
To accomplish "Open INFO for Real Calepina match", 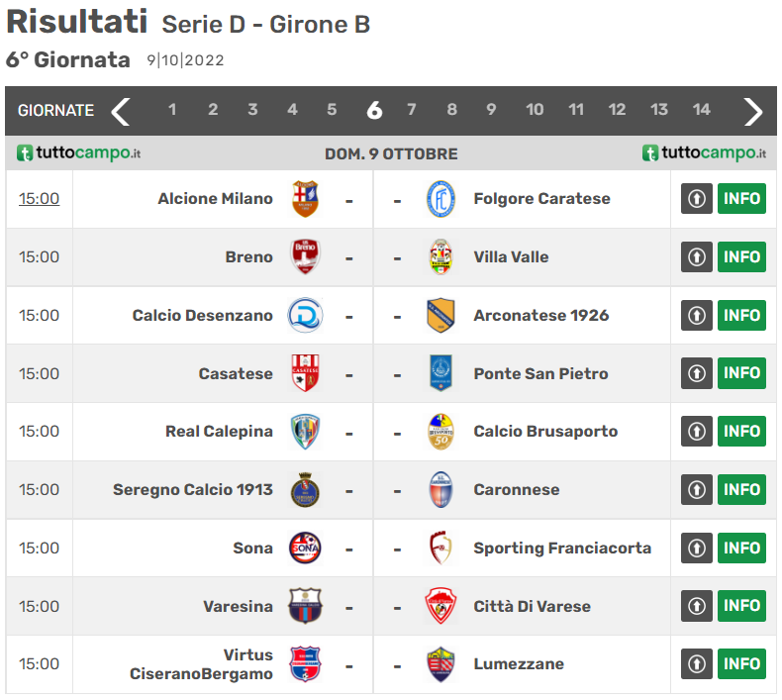I will (741, 432).
